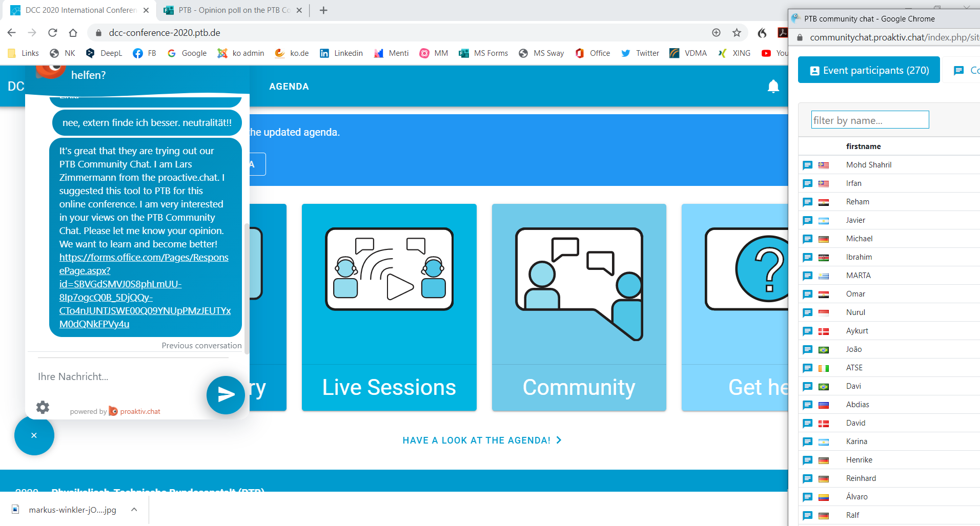Open Google bookmark
980x526 pixels.
pyautogui.click(x=187, y=53)
